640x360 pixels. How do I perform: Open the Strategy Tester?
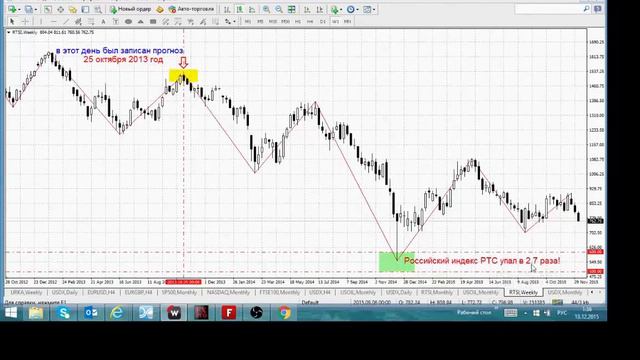[x=98, y=9]
